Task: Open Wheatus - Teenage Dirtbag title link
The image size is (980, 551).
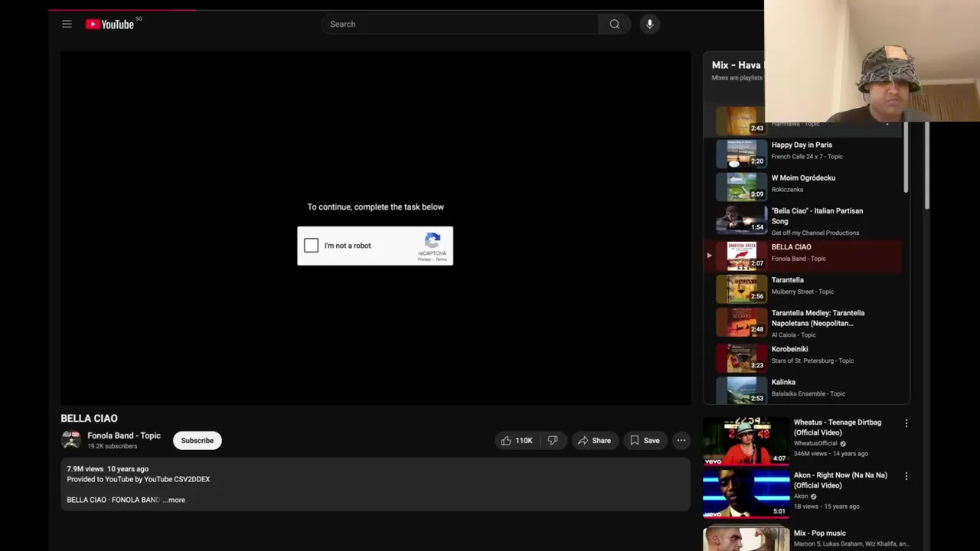Action: (x=838, y=427)
